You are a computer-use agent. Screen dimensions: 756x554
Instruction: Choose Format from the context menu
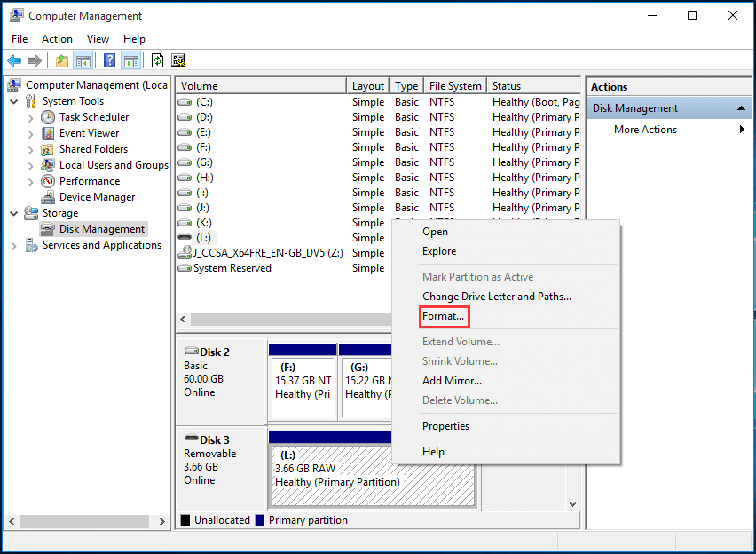pos(444,316)
